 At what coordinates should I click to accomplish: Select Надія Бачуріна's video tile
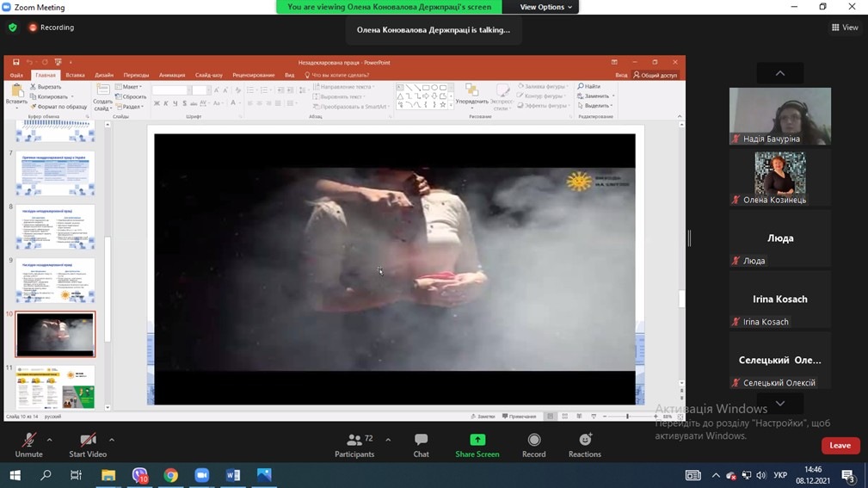779,115
